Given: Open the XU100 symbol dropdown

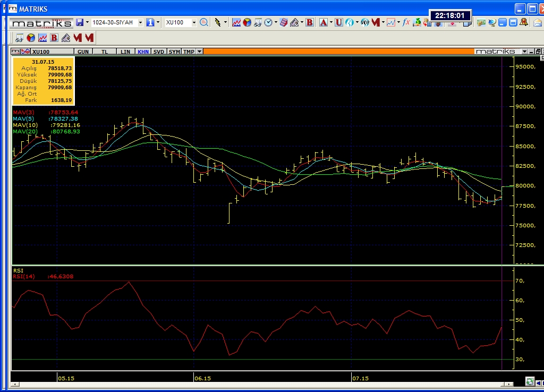Looking at the screenshot, I should pyautogui.click(x=194, y=22).
